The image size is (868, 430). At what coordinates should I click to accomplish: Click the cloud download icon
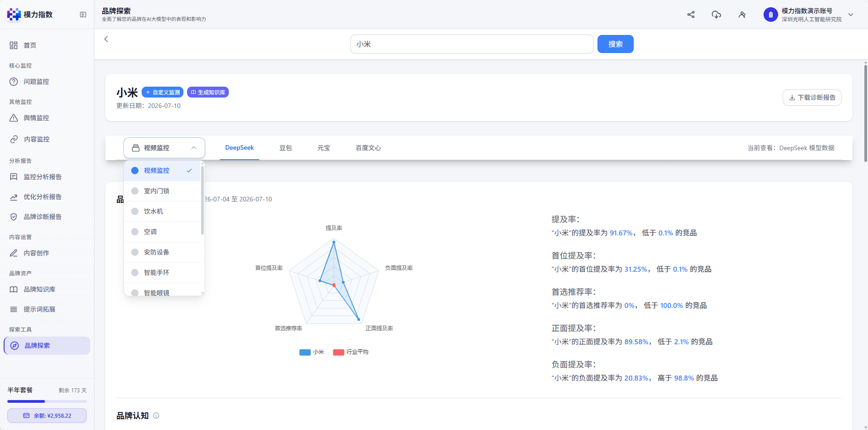(x=716, y=15)
